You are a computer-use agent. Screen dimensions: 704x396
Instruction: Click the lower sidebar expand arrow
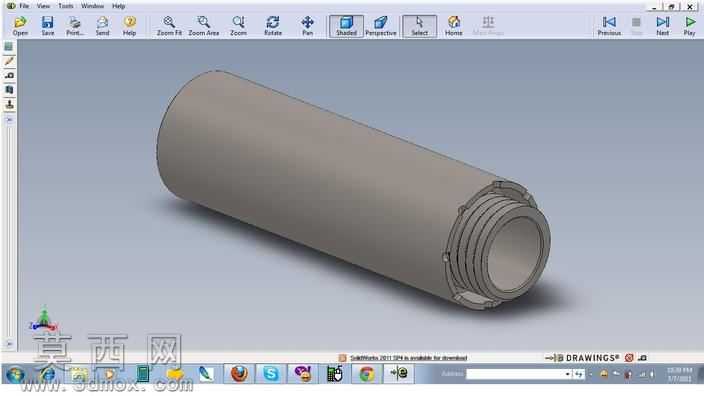click(9, 344)
